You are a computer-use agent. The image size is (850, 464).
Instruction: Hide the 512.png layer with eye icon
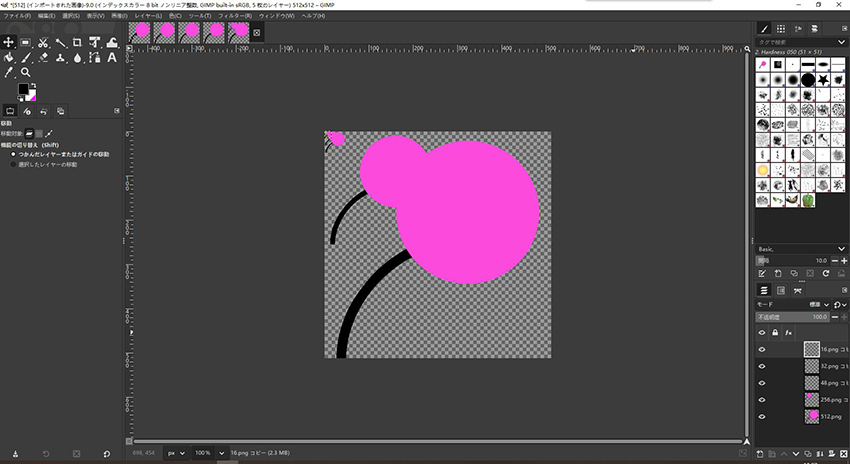(x=762, y=415)
